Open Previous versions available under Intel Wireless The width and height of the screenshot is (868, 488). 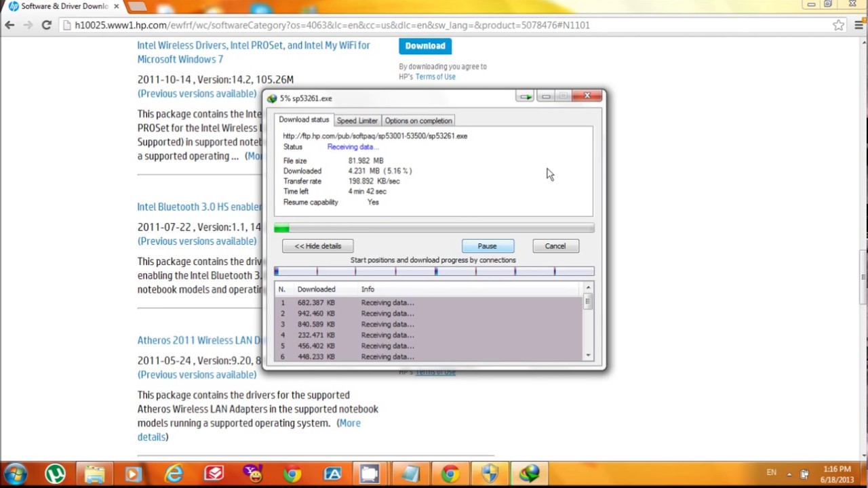click(197, 94)
